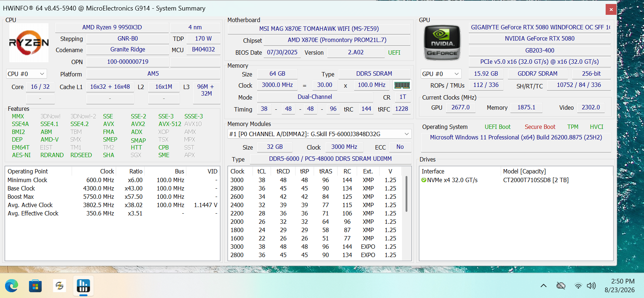
Task: Click the 100-000000719 OPN value
Action: pyautogui.click(x=128, y=62)
